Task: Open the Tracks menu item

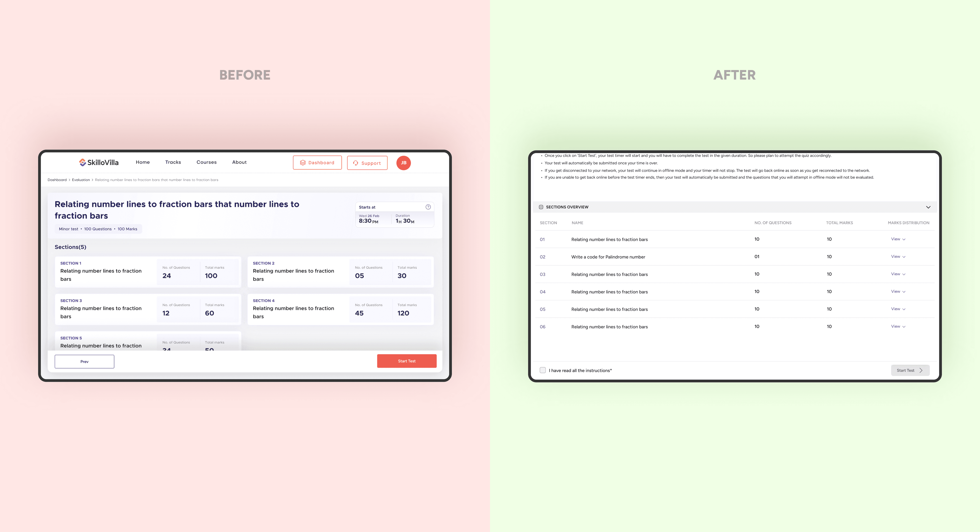Action: pyautogui.click(x=173, y=162)
